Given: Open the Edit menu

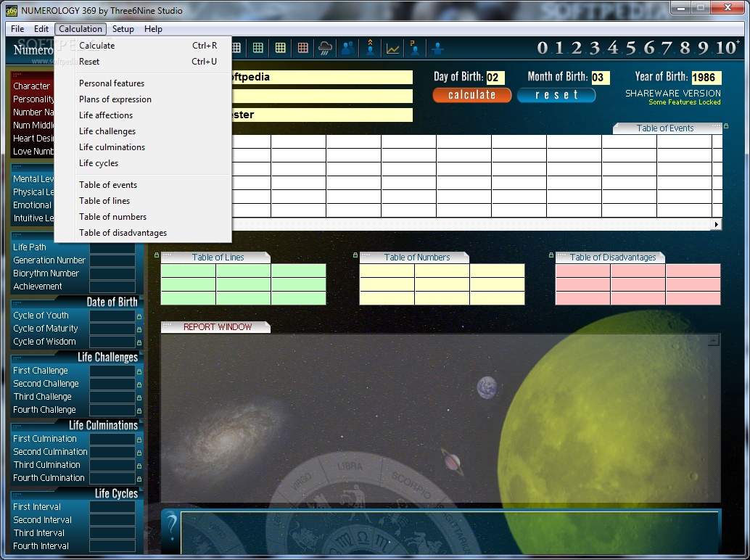Looking at the screenshot, I should [x=41, y=29].
